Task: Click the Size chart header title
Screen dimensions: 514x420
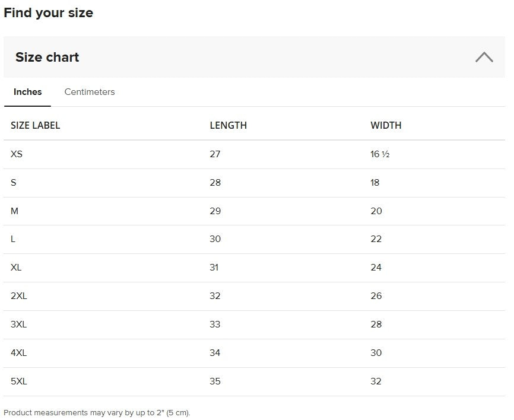Action: 47,57
